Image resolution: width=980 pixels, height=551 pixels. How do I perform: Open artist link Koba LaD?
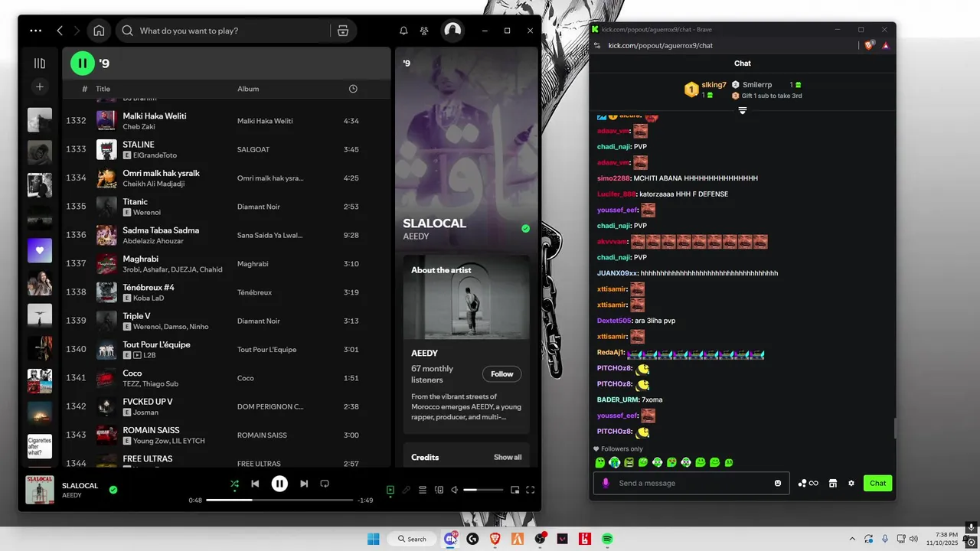149,298
